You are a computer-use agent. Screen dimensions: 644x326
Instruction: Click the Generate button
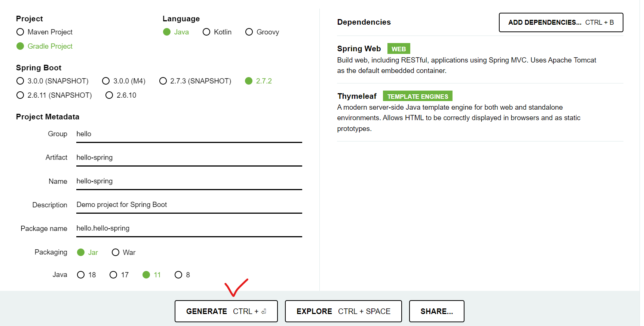click(226, 311)
